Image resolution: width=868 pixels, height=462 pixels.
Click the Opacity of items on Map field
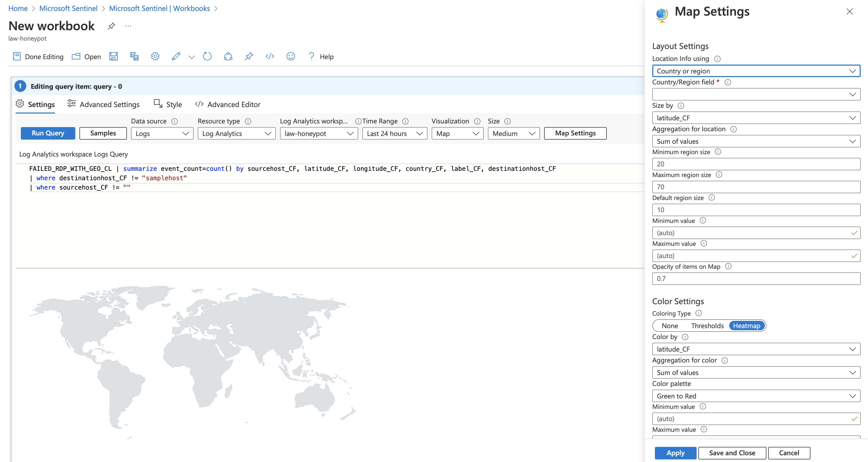[x=756, y=279]
